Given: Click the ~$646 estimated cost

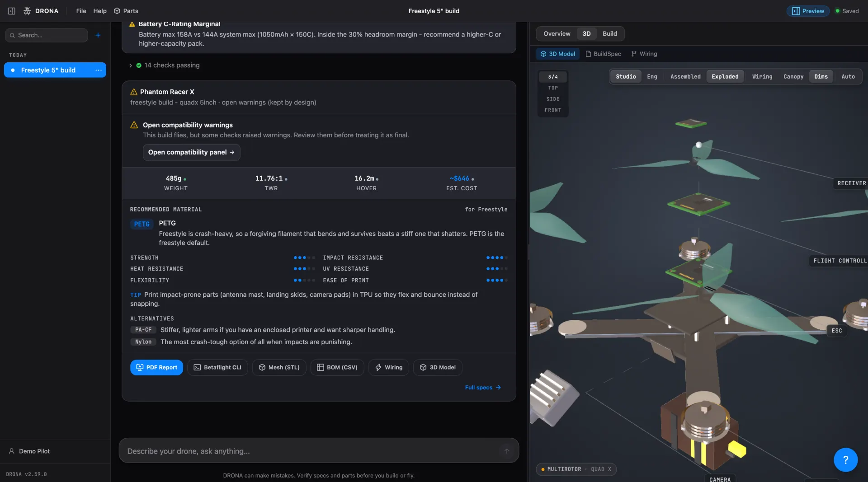Looking at the screenshot, I should [460, 178].
